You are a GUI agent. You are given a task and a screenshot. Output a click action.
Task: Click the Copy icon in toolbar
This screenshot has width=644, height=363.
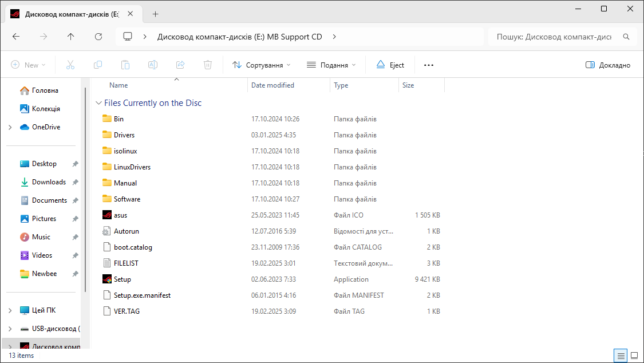[98, 65]
